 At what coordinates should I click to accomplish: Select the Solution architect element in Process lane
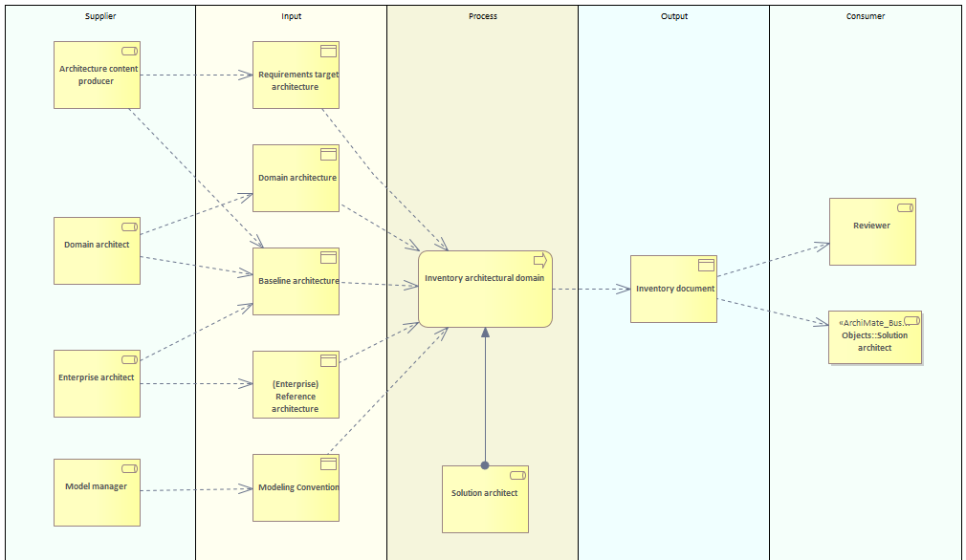pyautogui.click(x=485, y=500)
